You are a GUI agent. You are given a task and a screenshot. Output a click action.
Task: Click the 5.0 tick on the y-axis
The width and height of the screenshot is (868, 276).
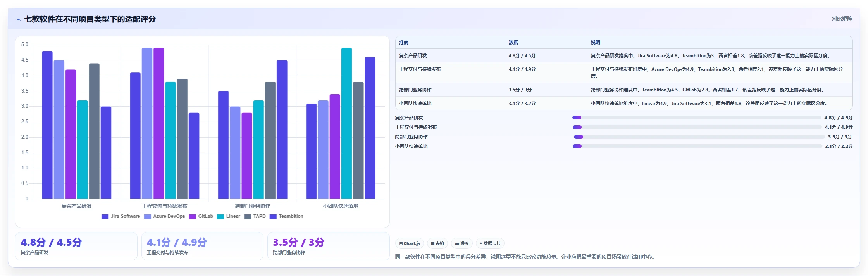pos(25,45)
